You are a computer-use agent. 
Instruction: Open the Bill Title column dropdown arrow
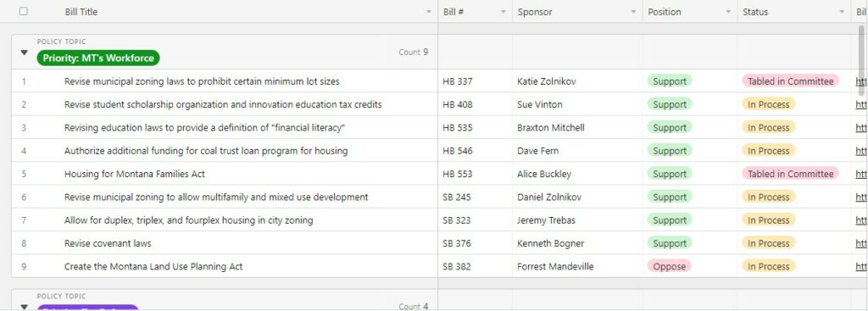428,12
